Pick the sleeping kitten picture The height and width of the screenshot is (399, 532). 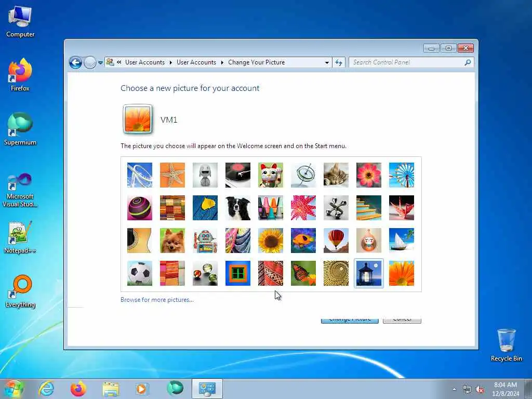[336, 175]
